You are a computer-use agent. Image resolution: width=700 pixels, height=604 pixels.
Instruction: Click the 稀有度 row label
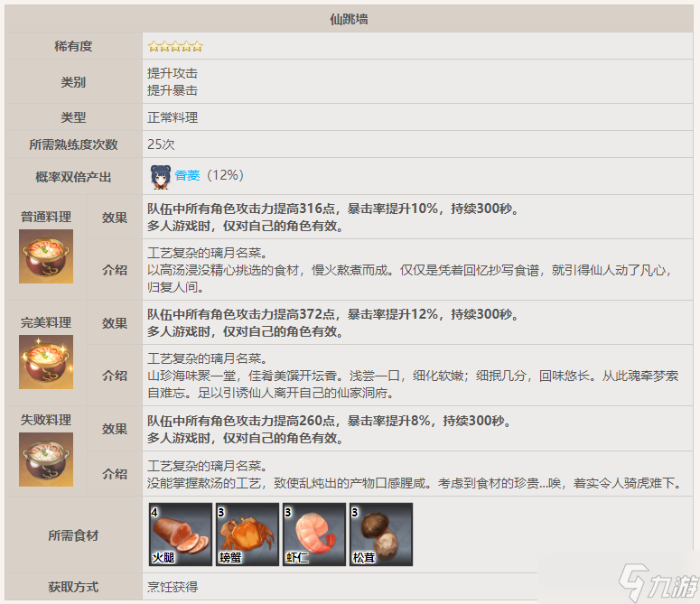[73, 46]
